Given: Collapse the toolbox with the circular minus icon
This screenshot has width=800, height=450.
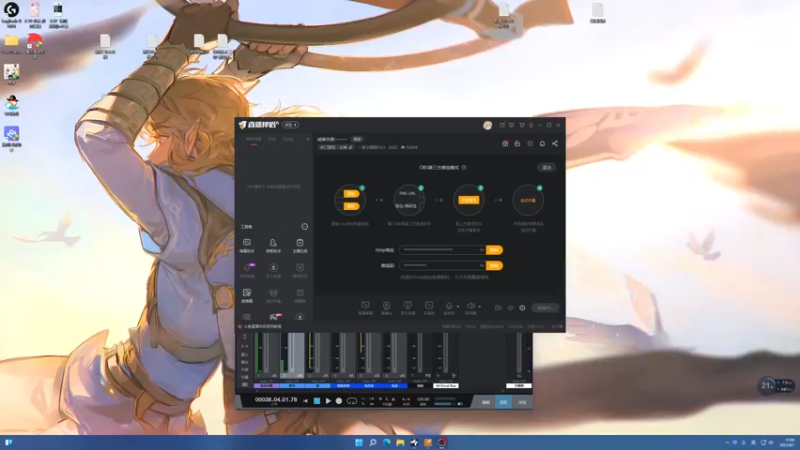Looking at the screenshot, I should pos(305,227).
